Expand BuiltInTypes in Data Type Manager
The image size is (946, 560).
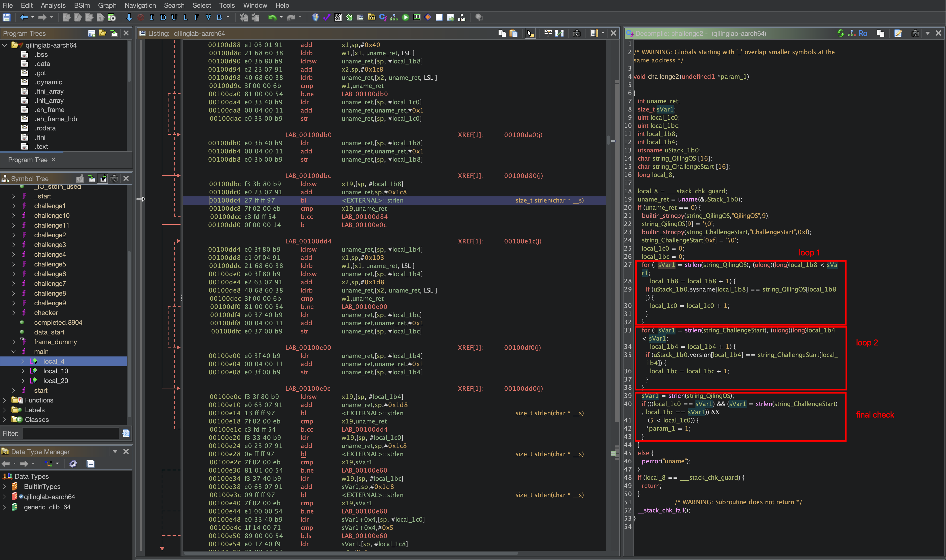[x=5, y=486]
